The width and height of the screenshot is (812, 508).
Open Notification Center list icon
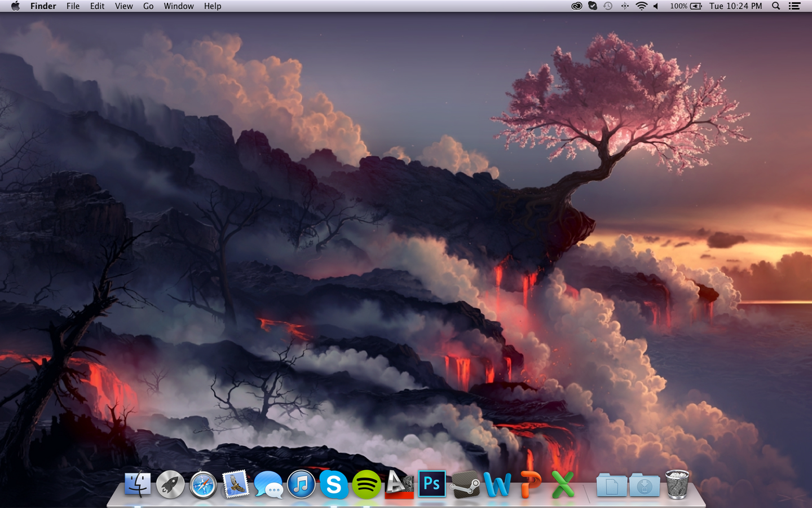[795, 6]
